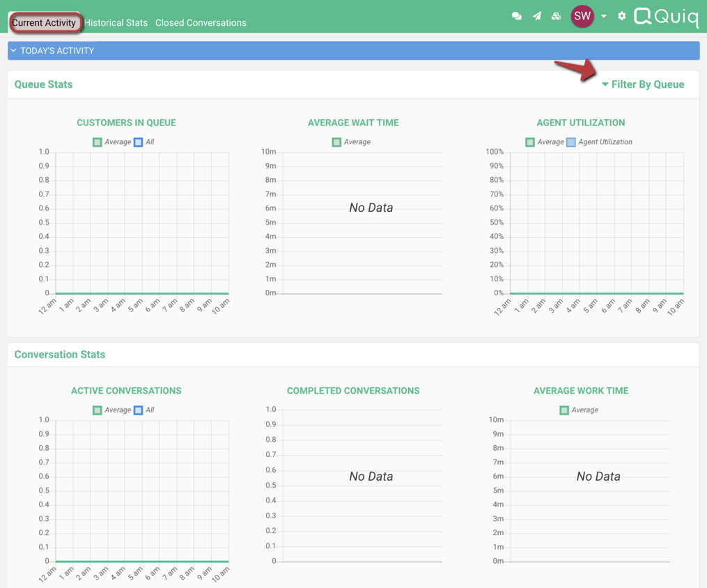
Task: Click the COMPLETED CONVERSATIONS chart title
Action: [x=353, y=391]
